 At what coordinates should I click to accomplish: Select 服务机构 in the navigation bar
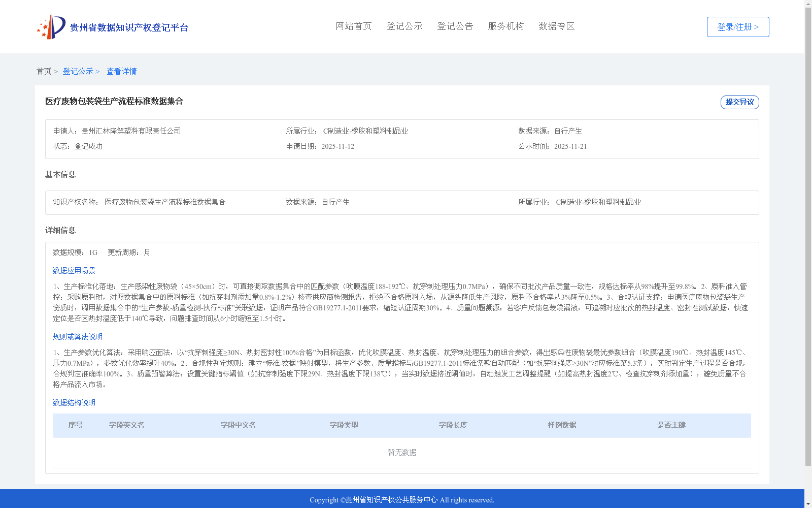coord(506,26)
